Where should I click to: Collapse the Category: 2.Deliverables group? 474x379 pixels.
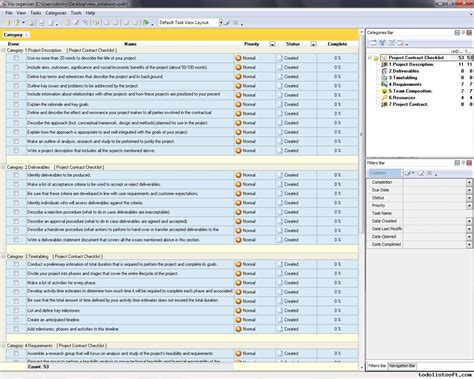4,167
